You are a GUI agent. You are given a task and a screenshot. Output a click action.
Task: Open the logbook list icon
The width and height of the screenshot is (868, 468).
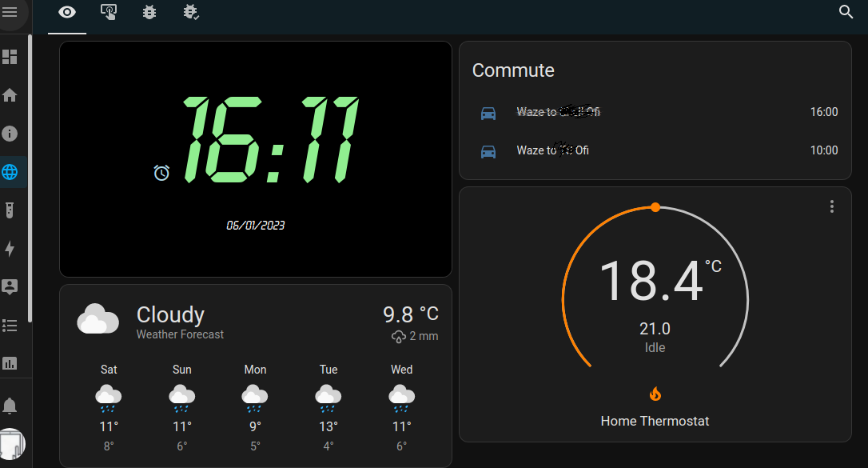click(10, 325)
